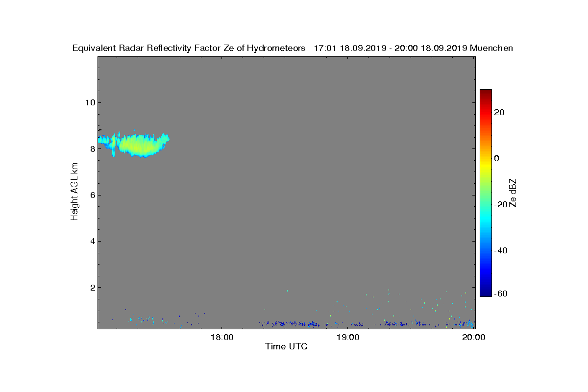Click the plot title 'Equivalent Radar Reflectivity Factor Ze of Hydrometeors'
588x392 pixels.
click(189, 48)
